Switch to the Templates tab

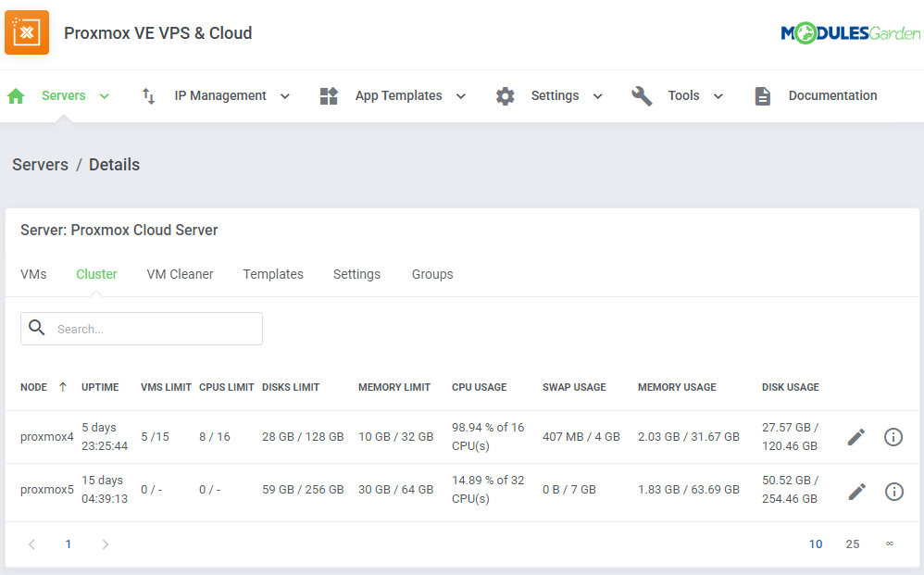point(273,274)
